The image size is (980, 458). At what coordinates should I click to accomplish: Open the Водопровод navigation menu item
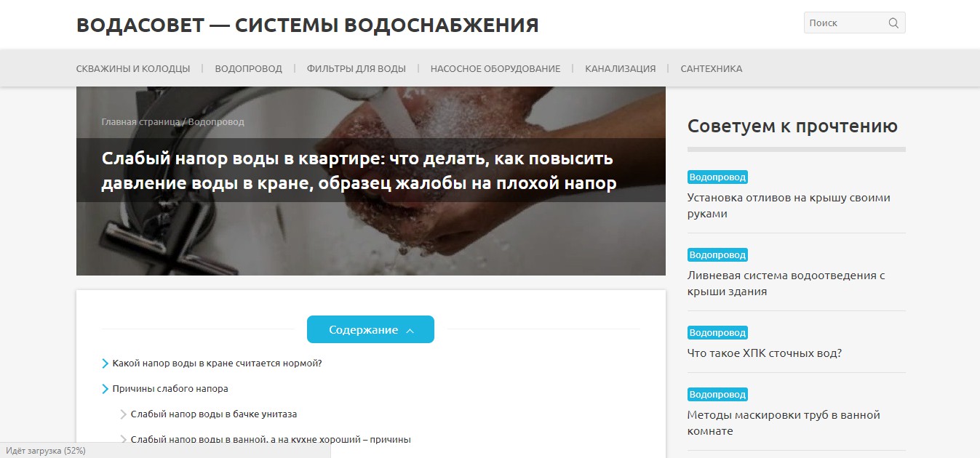pyautogui.click(x=248, y=68)
